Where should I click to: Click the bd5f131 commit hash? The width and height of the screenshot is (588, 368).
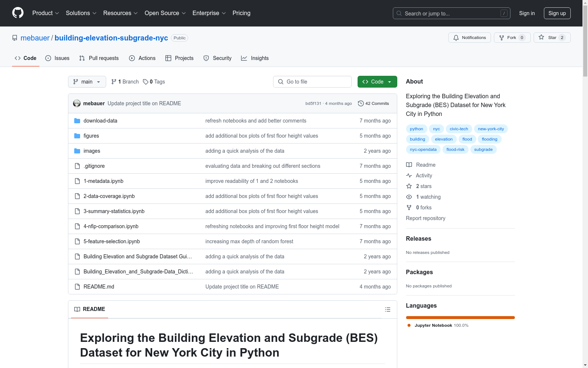click(x=313, y=103)
